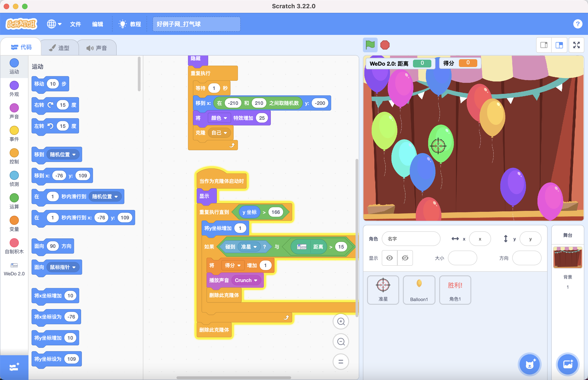Viewport: 588px width, 380px height.
Task: Select the 运算 operators category
Action: click(14, 201)
